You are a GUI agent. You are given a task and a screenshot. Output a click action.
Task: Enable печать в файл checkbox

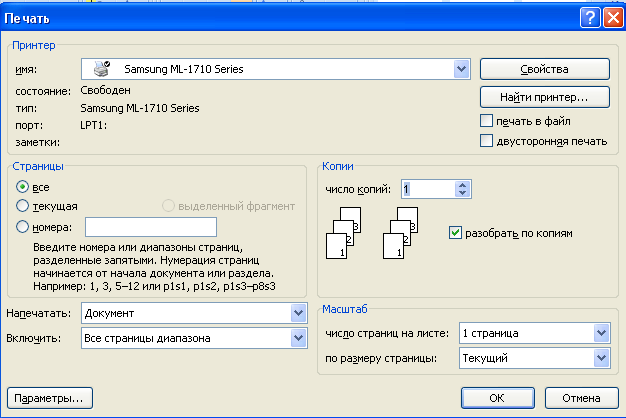tap(486, 121)
